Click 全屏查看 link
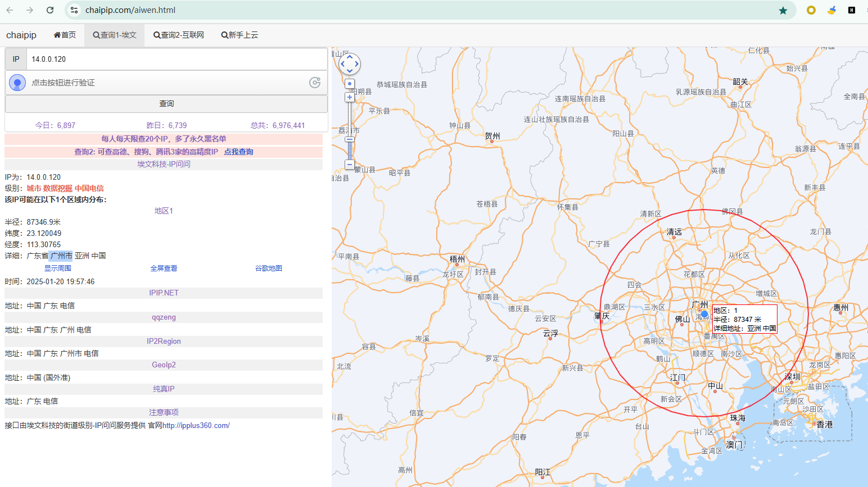 click(164, 268)
